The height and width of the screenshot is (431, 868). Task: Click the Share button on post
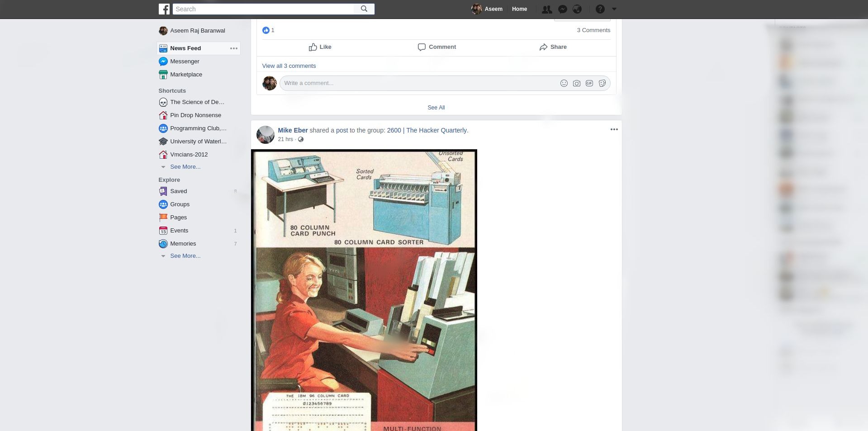coord(553,47)
